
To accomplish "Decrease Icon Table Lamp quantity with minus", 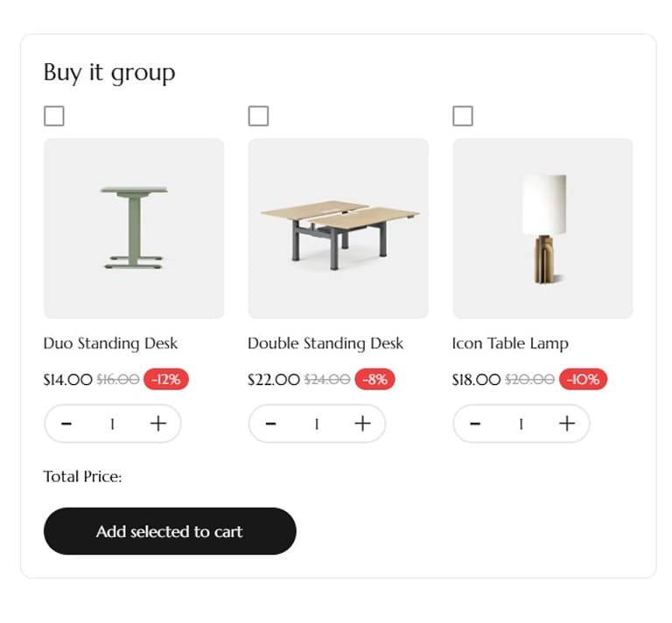I will pos(475,424).
